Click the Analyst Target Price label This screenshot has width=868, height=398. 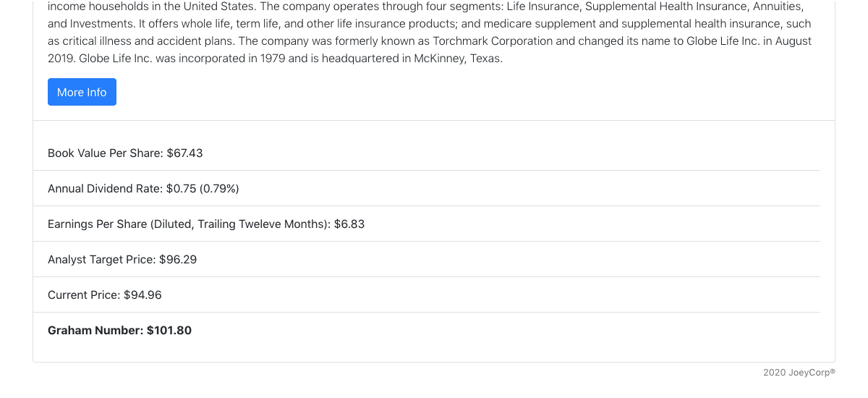[101, 260]
